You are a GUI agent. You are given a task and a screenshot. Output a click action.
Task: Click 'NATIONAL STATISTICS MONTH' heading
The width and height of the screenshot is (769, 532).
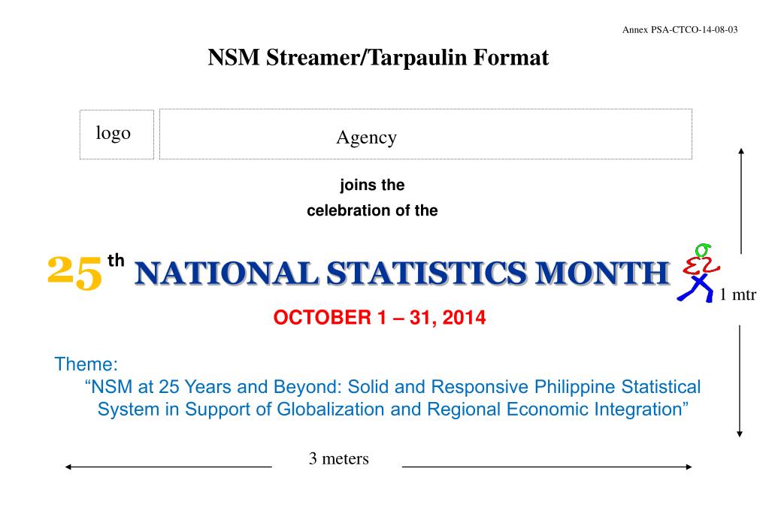(402, 273)
